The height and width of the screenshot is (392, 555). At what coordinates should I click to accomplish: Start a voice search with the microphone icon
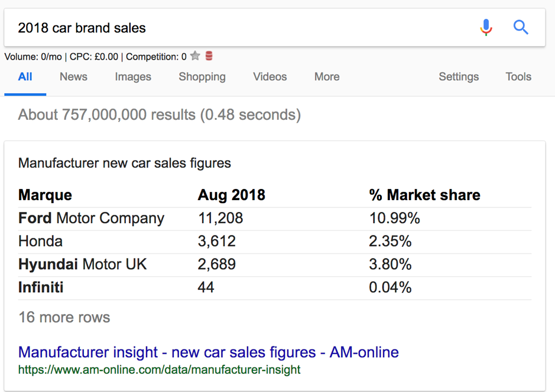click(486, 27)
